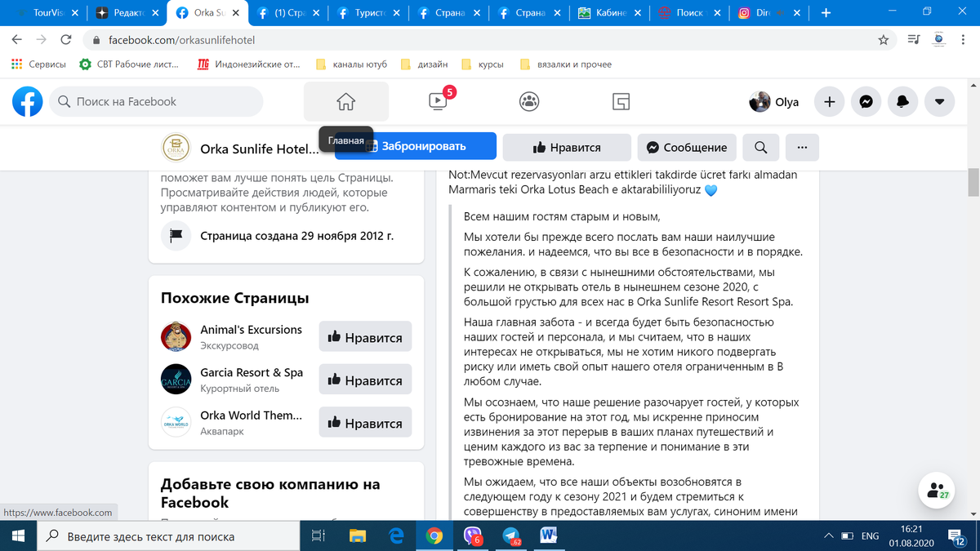Open Facebook Watch video icon
Screen dimensions: 980x551
pyautogui.click(x=438, y=101)
